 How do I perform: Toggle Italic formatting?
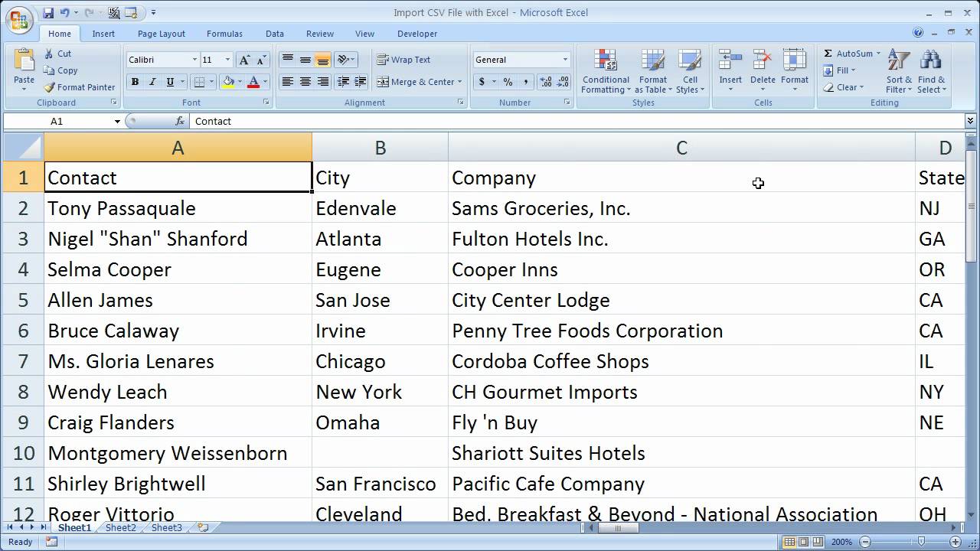[152, 82]
